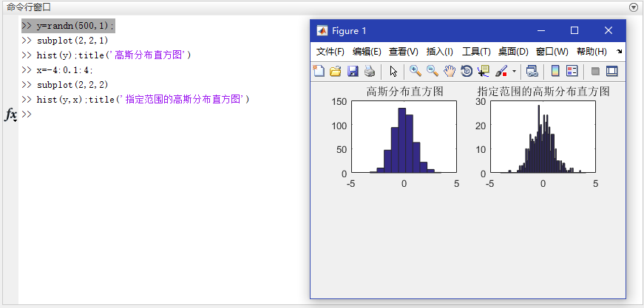Screen dimensions: 644x308
Task: Maximize the Figure 1 window
Action: point(574,31)
